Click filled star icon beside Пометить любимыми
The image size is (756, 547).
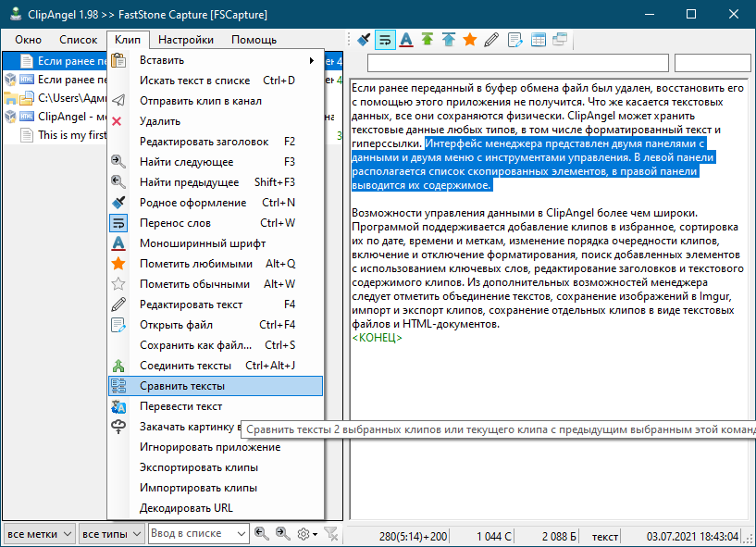click(x=118, y=264)
